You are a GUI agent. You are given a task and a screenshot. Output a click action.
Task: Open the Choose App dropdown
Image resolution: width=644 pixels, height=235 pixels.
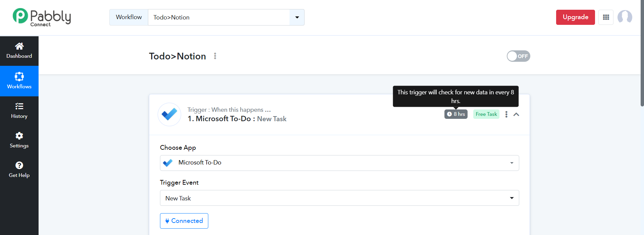[339, 163]
